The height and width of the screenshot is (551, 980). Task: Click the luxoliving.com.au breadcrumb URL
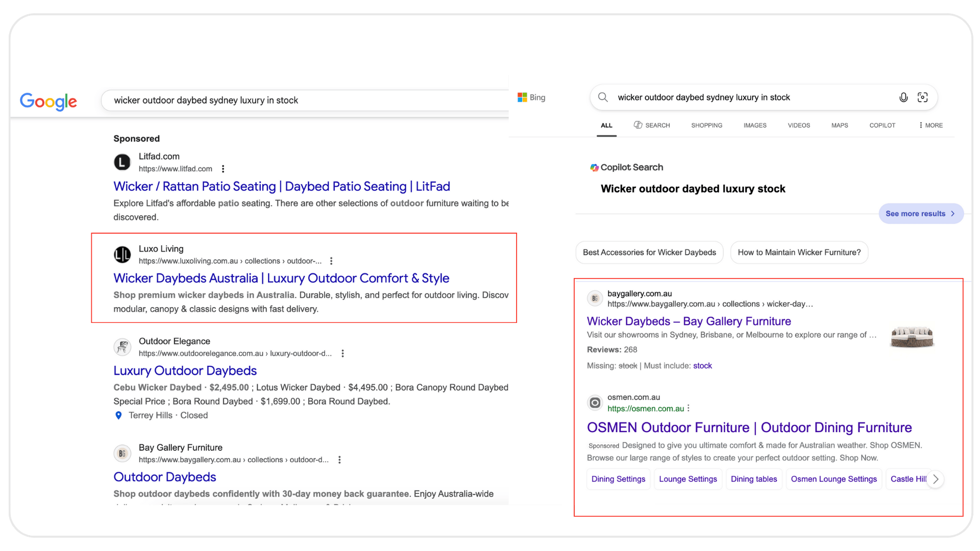point(230,261)
